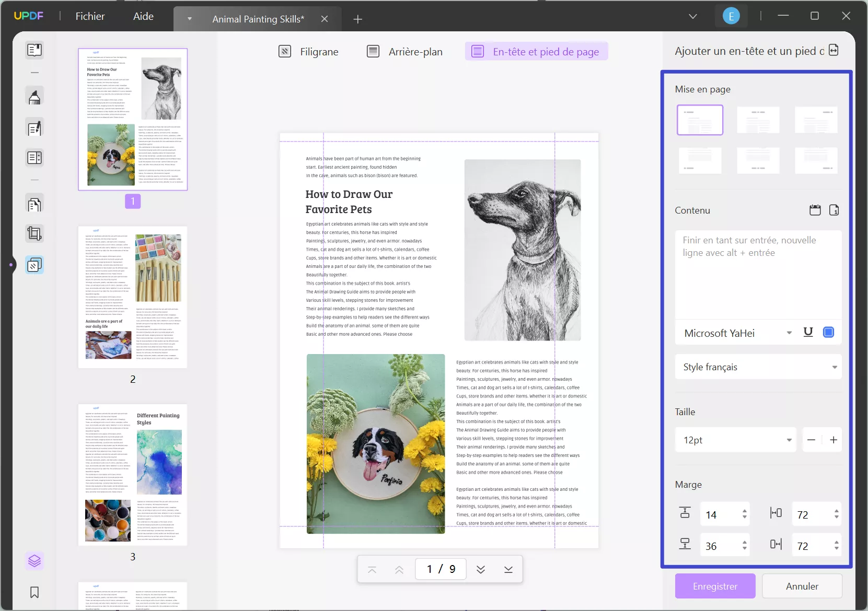Switch to the Filigrane tab
Screen dimensions: 868x611
pos(309,52)
